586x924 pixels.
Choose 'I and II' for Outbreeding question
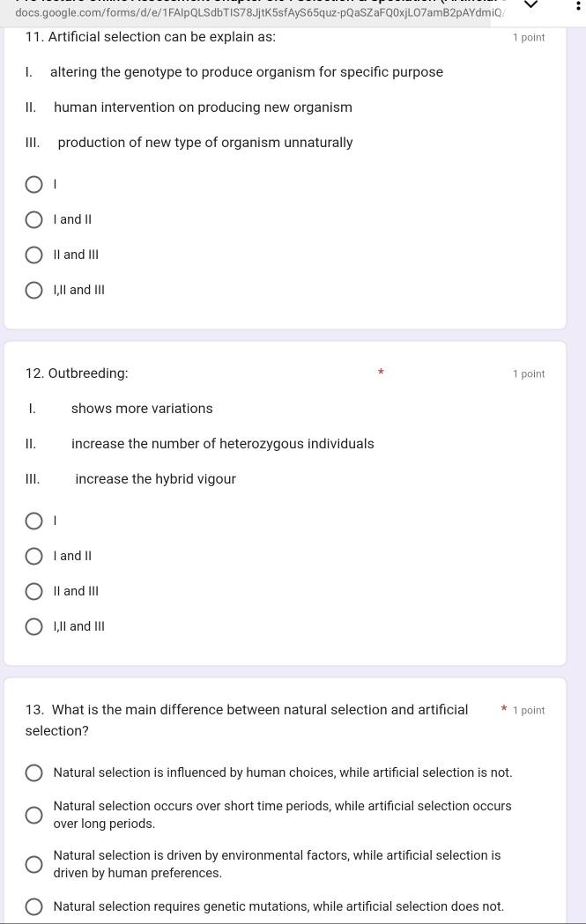(33, 557)
